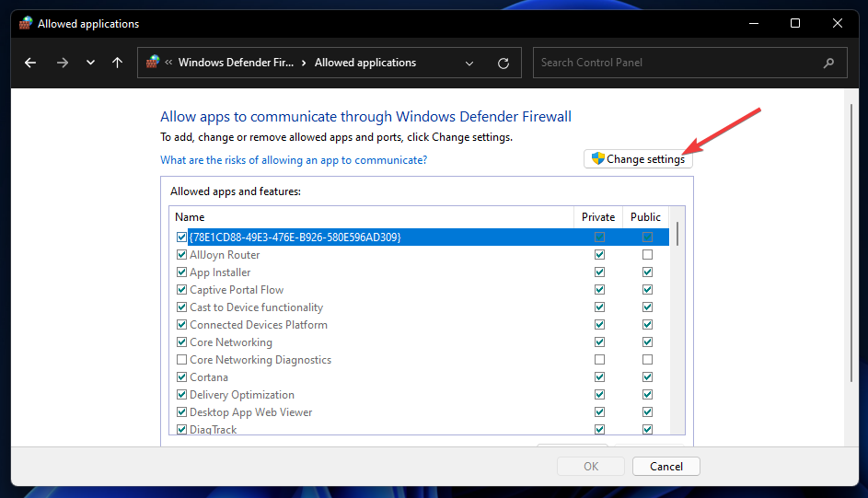Select Connected Devices Platform row
The height and width of the screenshot is (498, 868).
point(419,325)
